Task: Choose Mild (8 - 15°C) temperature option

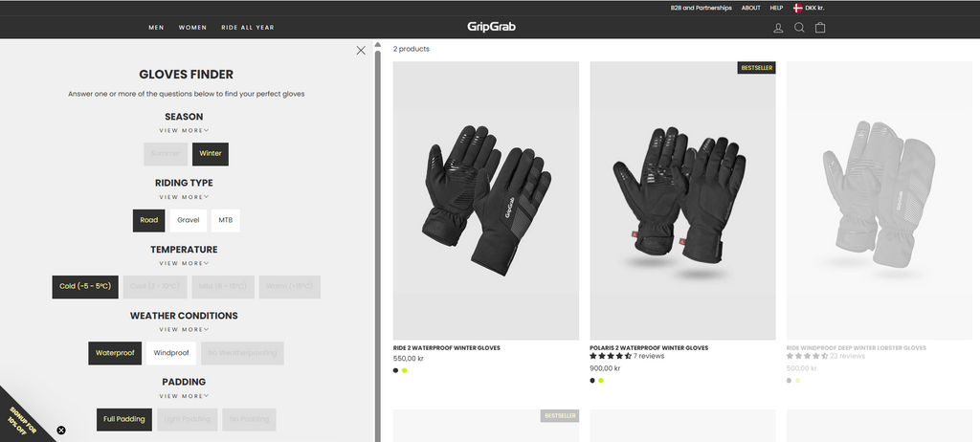Action: pos(223,287)
